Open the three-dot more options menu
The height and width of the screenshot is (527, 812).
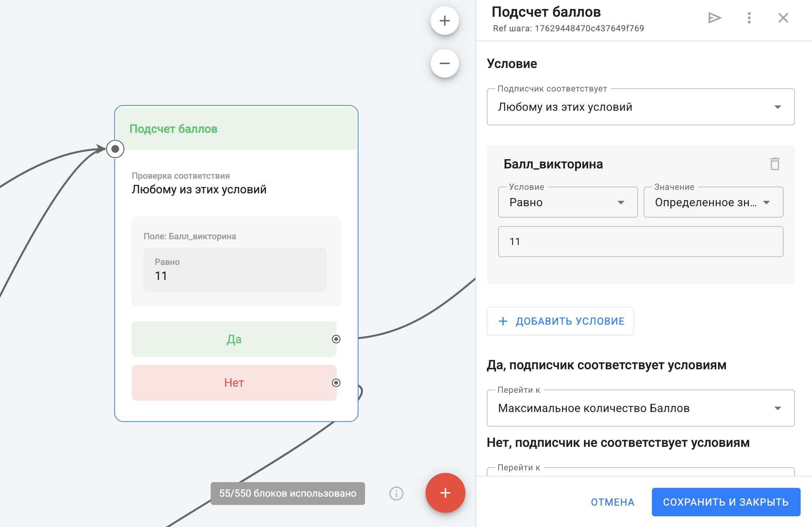point(749,18)
